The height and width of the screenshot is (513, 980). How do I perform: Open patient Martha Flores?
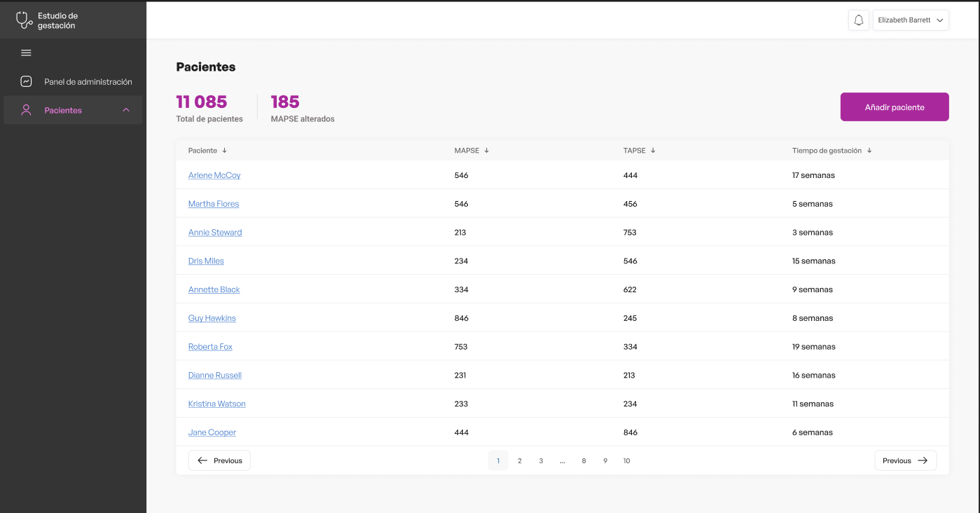click(x=214, y=204)
